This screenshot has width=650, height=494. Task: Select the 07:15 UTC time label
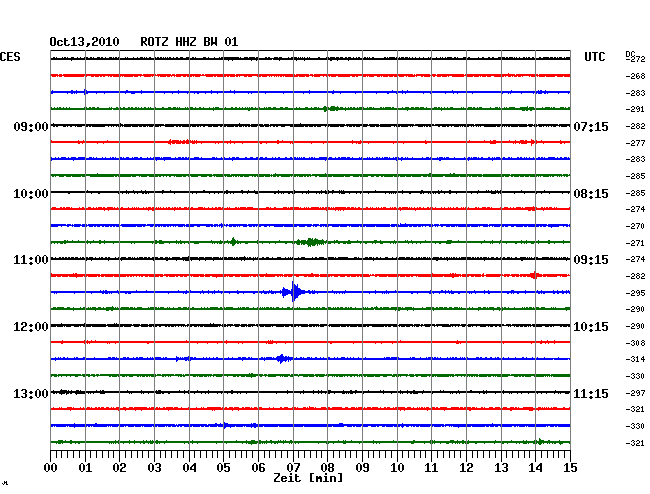(x=591, y=127)
